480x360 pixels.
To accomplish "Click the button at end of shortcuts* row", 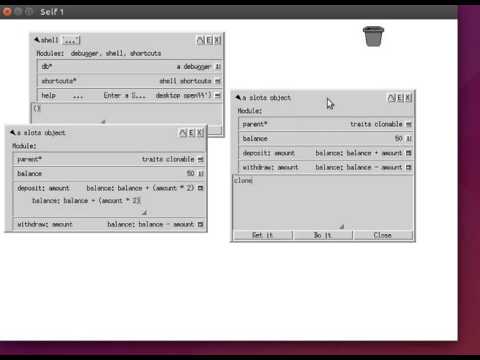I will point(218,81).
